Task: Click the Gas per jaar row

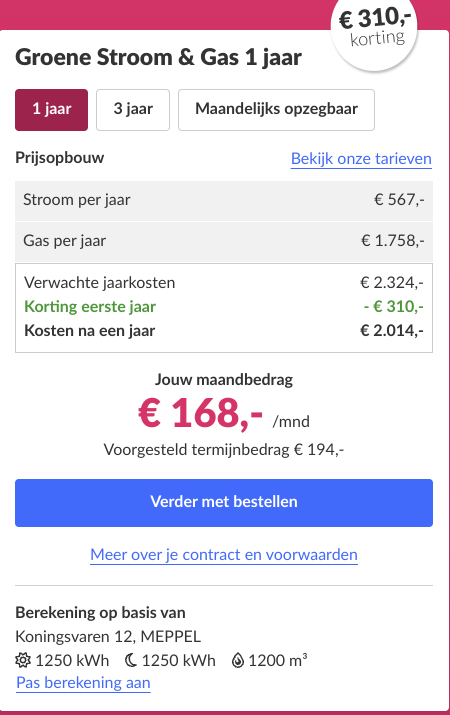Action: pos(224,241)
